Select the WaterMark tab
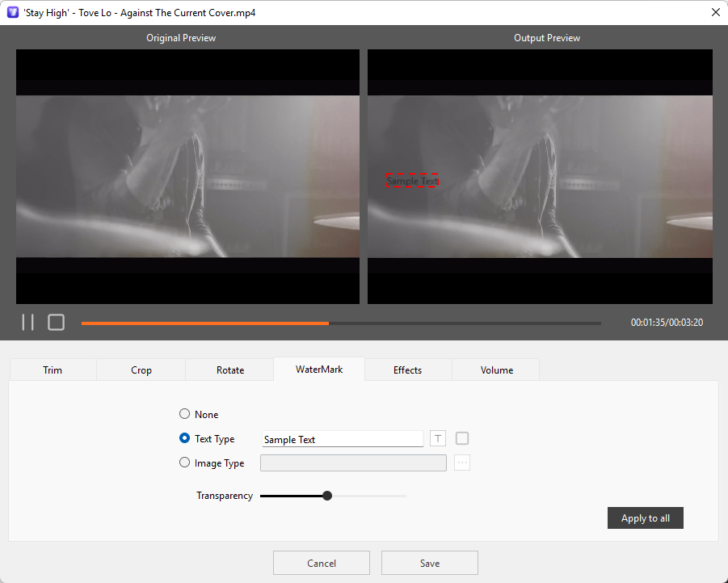 [319, 370]
